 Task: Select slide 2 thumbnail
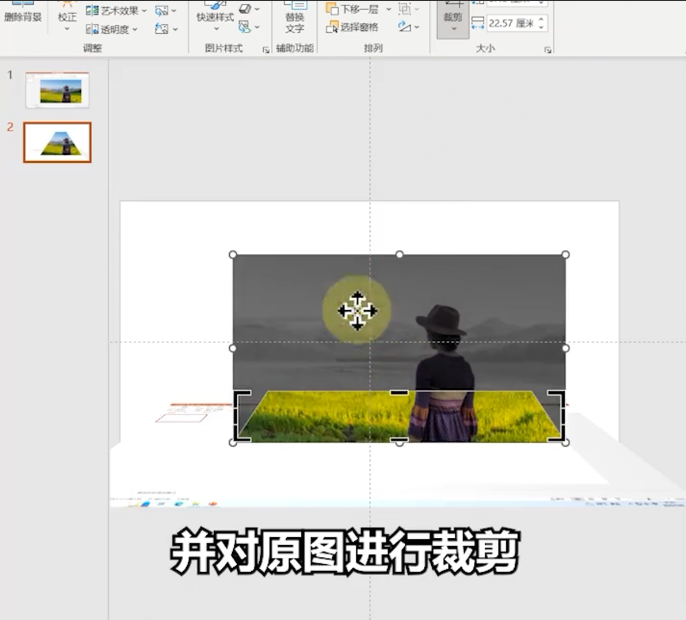click(x=57, y=142)
